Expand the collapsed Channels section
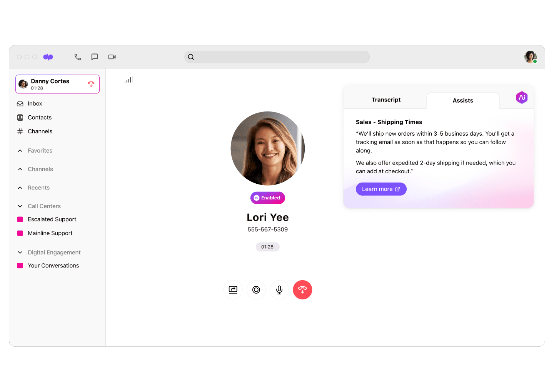Screen dimensions: 554x392 point(20,169)
